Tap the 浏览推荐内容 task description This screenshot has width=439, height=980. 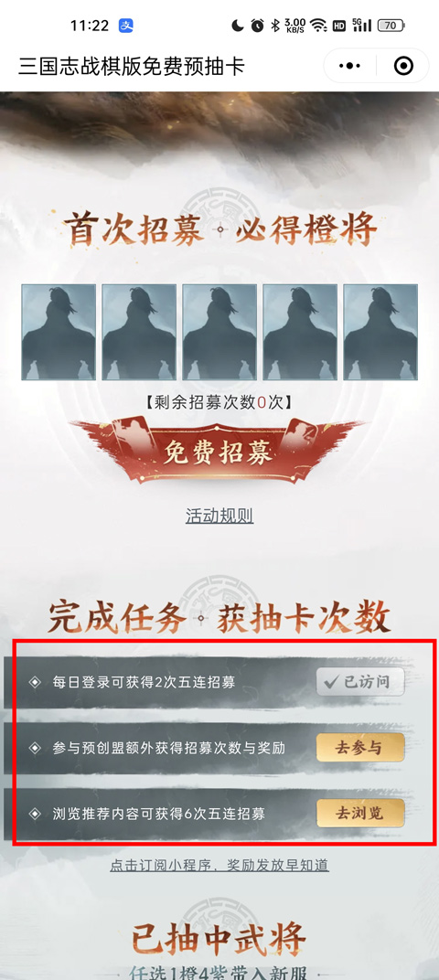point(159,814)
